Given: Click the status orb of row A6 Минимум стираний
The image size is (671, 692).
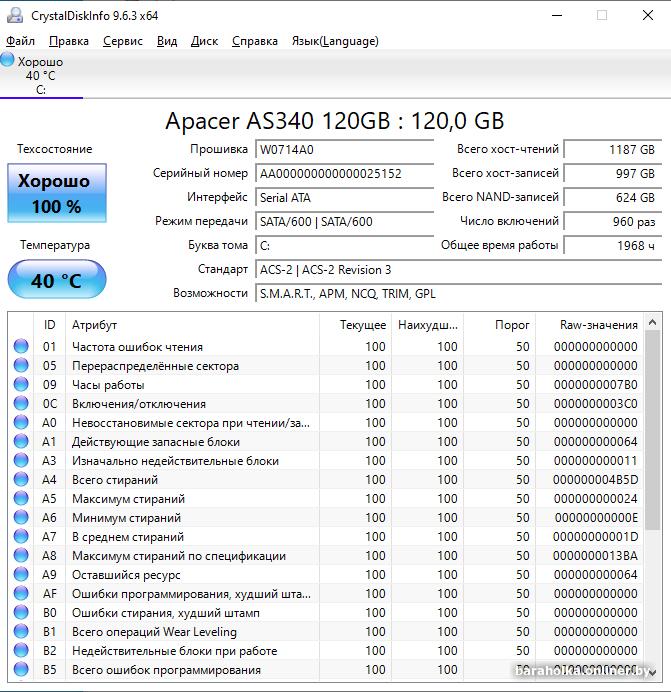Looking at the screenshot, I should (21, 517).
